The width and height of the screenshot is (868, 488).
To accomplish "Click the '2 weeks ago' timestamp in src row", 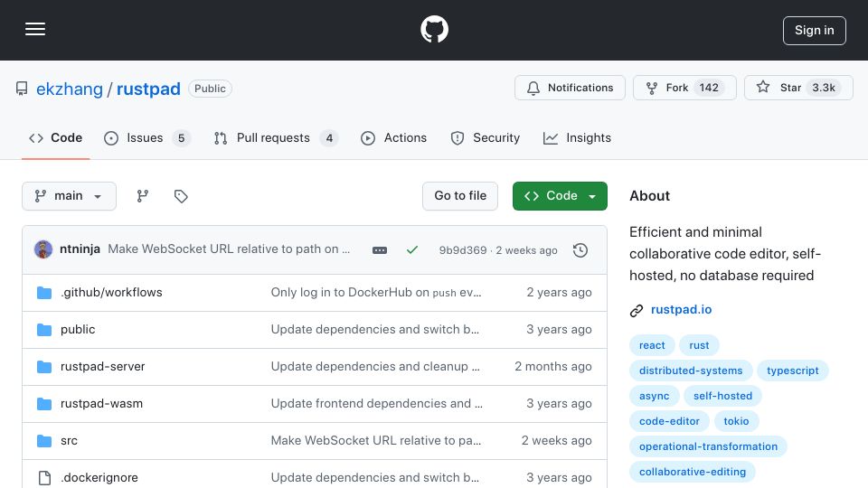I will (x=556, y=440).
